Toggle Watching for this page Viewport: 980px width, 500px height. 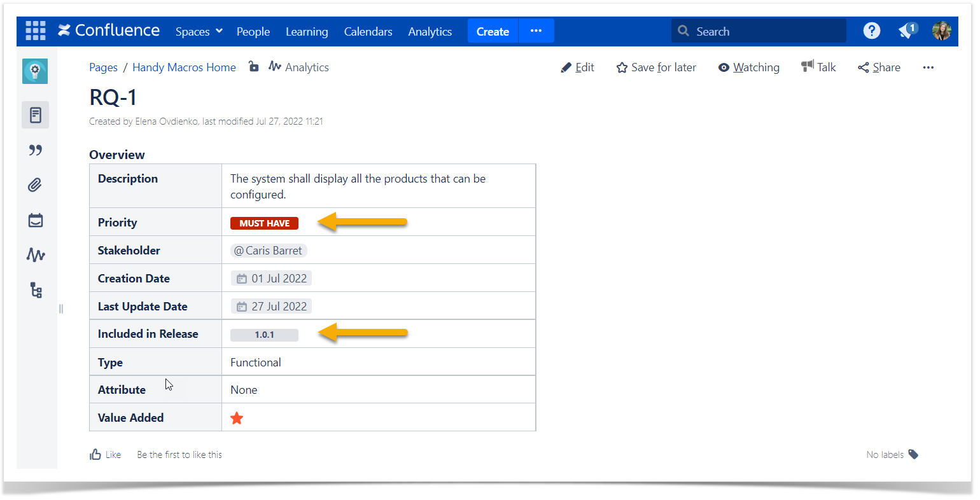(x=748, y=67)
